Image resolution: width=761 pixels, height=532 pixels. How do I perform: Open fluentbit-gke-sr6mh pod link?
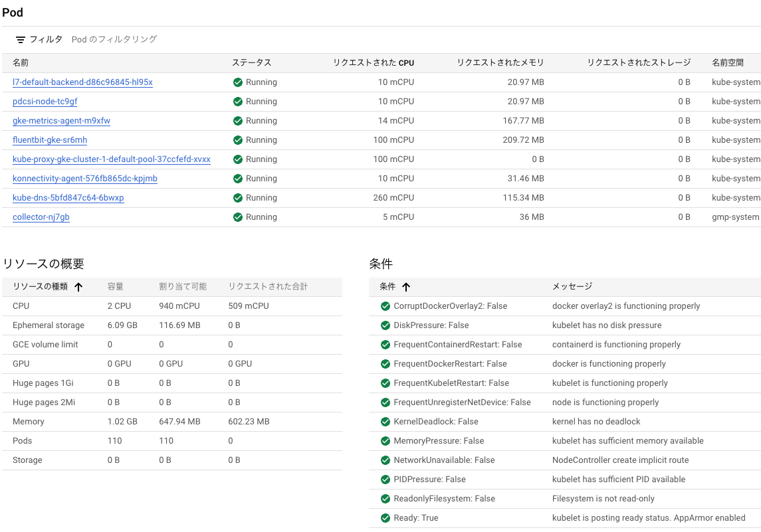point(50,140)
